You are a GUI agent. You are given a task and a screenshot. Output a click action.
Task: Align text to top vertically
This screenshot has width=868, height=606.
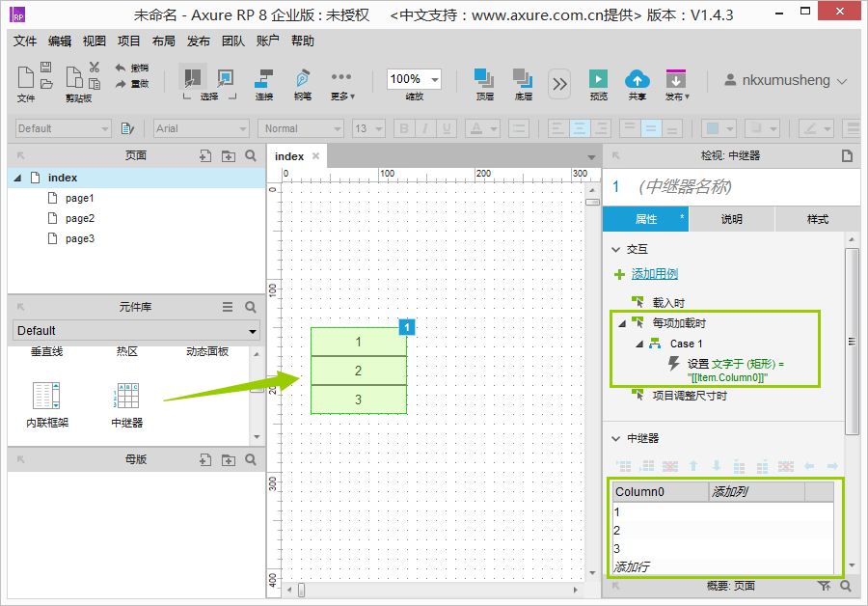pos(630,128)
